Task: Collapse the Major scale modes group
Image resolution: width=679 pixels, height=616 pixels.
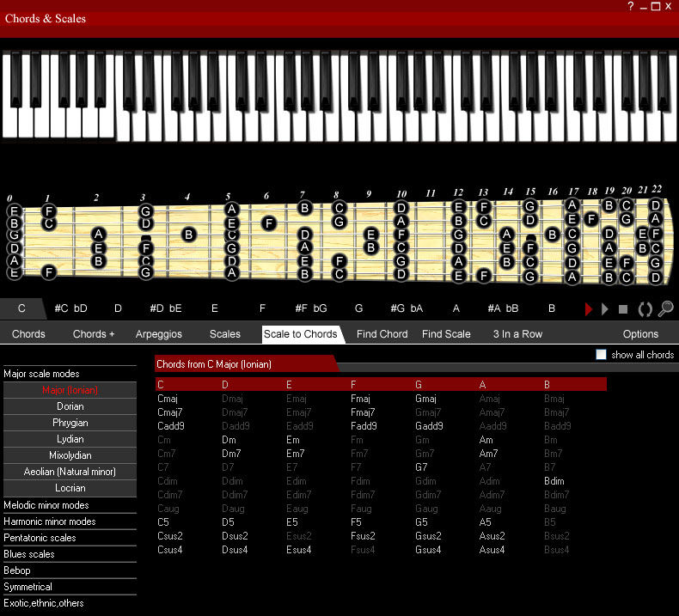Action: (70, 374)
